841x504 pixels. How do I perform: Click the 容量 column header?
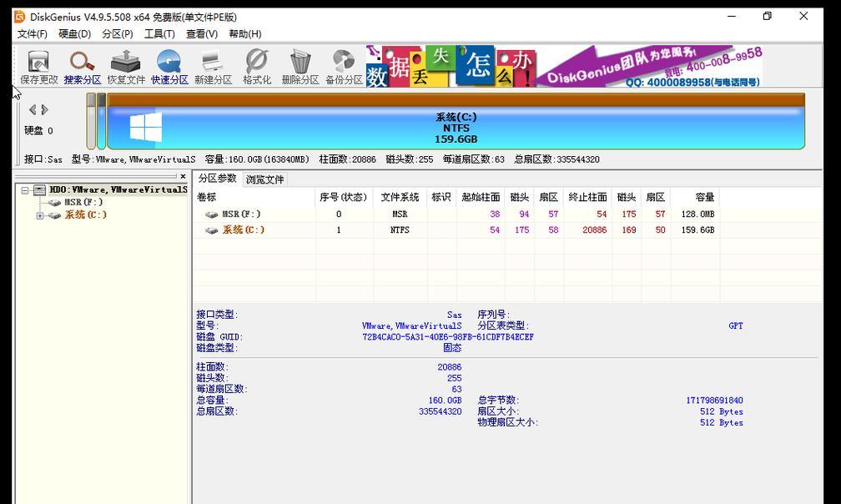point(695,197)
